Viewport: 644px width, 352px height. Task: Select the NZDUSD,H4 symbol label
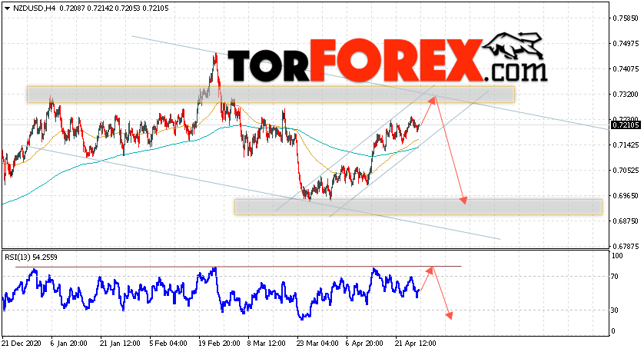tap(34, 8)
